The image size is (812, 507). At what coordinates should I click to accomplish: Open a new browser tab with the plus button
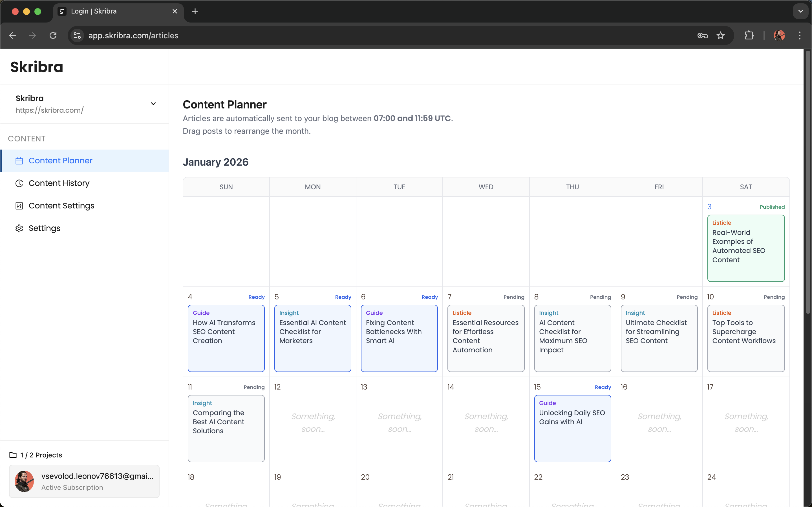[195, 11]
